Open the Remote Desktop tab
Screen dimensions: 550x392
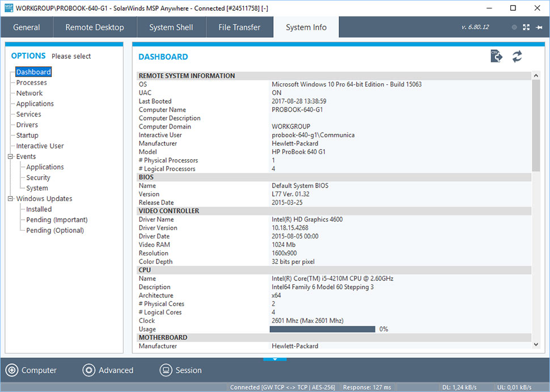[95, 27]
